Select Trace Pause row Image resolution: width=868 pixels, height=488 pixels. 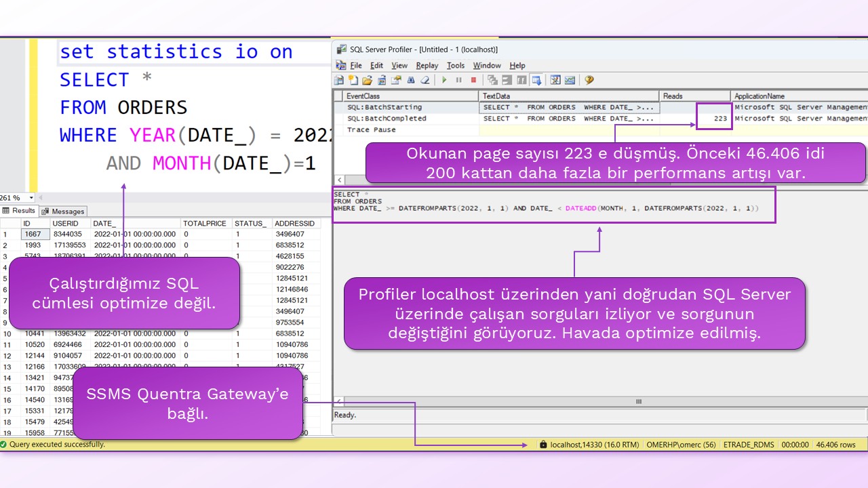coord(601,130)
